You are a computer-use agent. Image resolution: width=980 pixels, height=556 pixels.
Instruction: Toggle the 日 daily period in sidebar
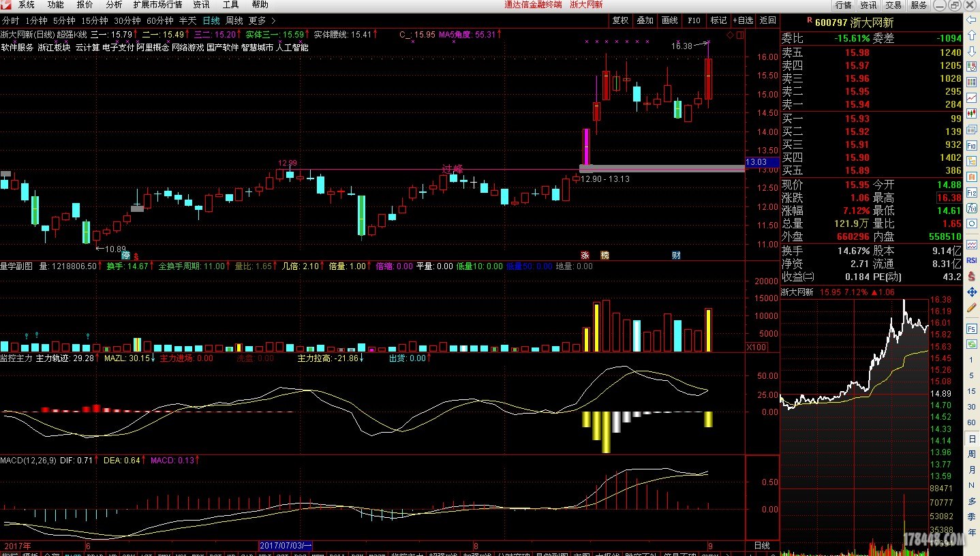point(972,439)
